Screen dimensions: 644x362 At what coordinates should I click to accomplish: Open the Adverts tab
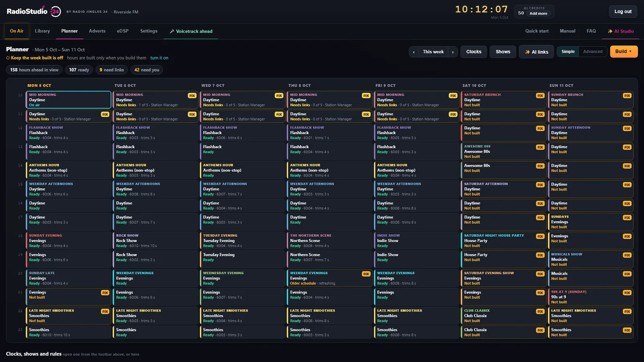click(x=97, y=31)
